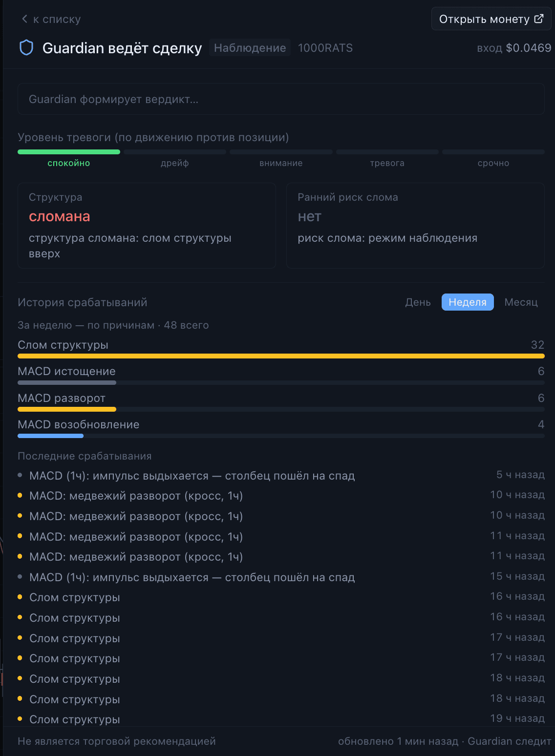Select the Слом структуры event 19 ч назад
Image resolution: width=555 pixels, height=756 pixels.
[x=281, y=719]
